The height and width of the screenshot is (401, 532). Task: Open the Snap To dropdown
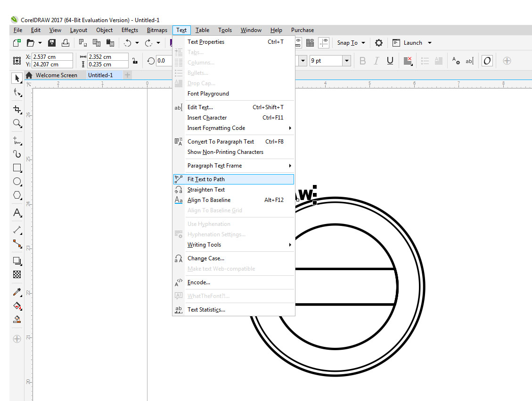(x=351, y=42)
